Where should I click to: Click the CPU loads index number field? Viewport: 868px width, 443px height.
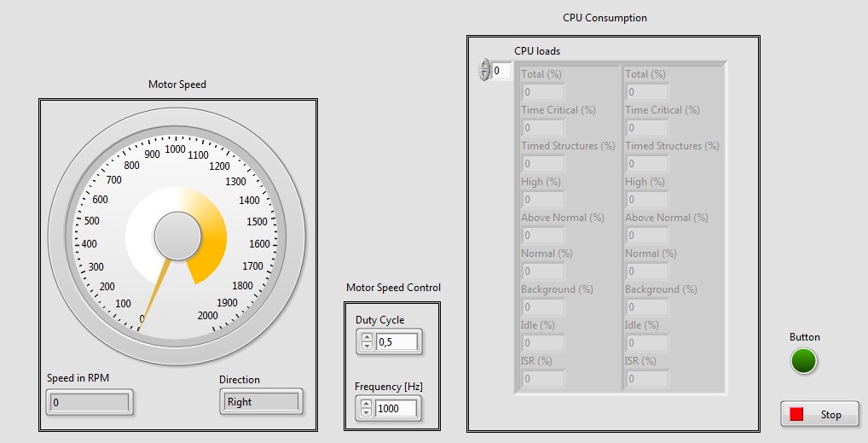pos(502,71)
